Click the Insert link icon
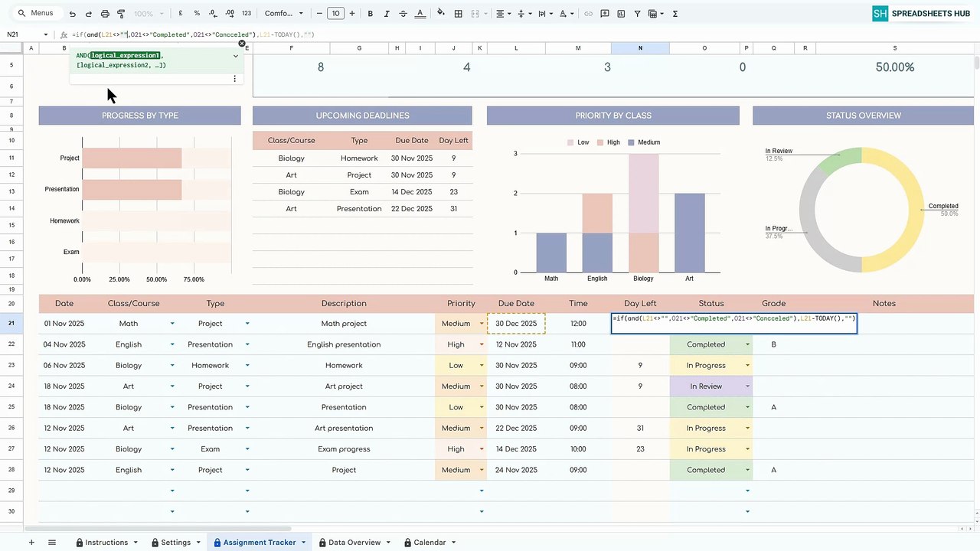Screen dimensions: 980x551 pyautogui.click(x=588, y=14)
